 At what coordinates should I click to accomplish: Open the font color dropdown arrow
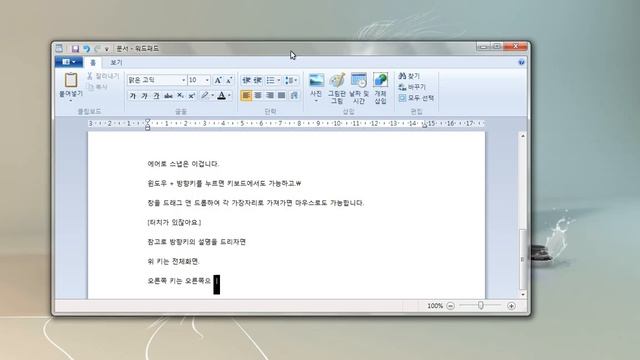(229, 96)
